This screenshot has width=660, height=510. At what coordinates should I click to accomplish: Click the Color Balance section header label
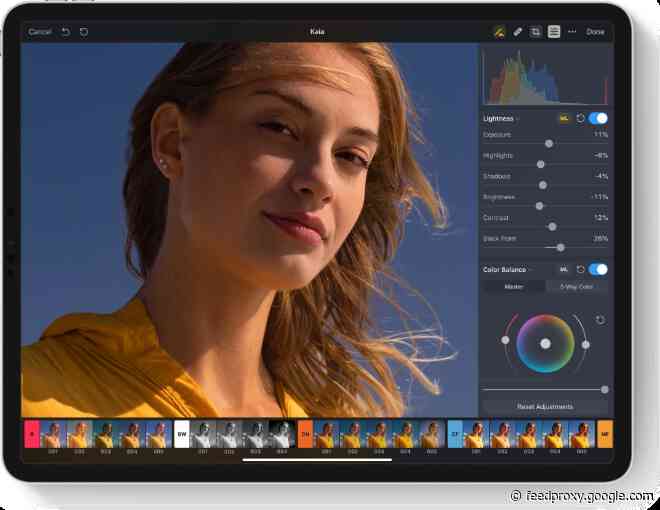point(505,269)
